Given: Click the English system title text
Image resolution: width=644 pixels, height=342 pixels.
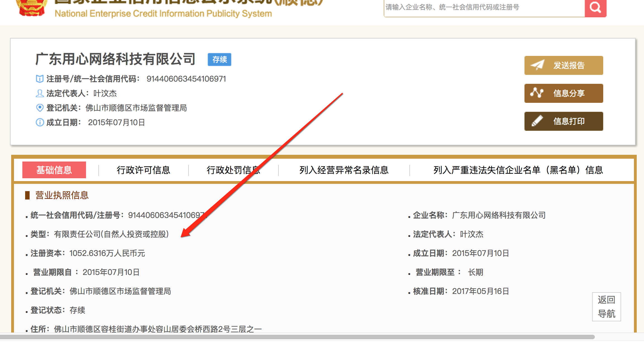Looking at the screenshot, I should 163,13.
